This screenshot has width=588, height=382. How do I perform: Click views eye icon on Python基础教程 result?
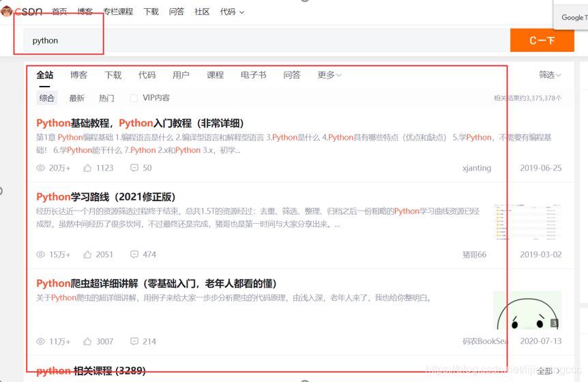click(41, 168)
